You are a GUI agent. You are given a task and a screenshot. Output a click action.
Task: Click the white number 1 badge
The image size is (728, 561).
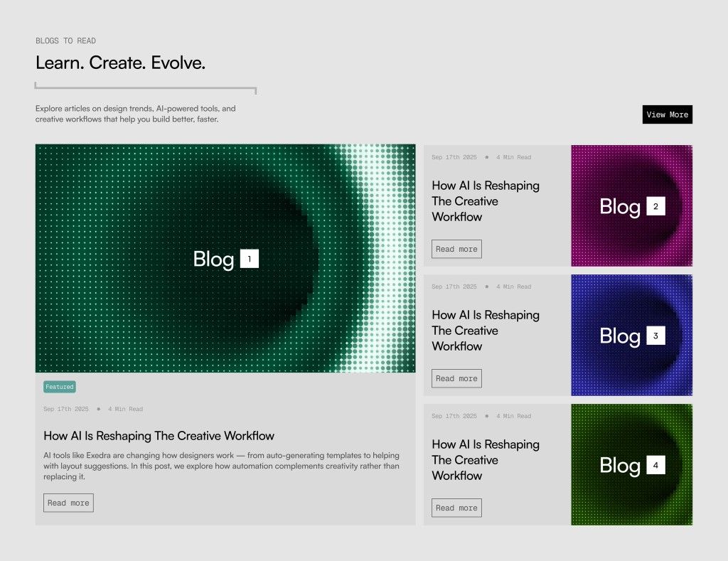(x=250, y=259)
